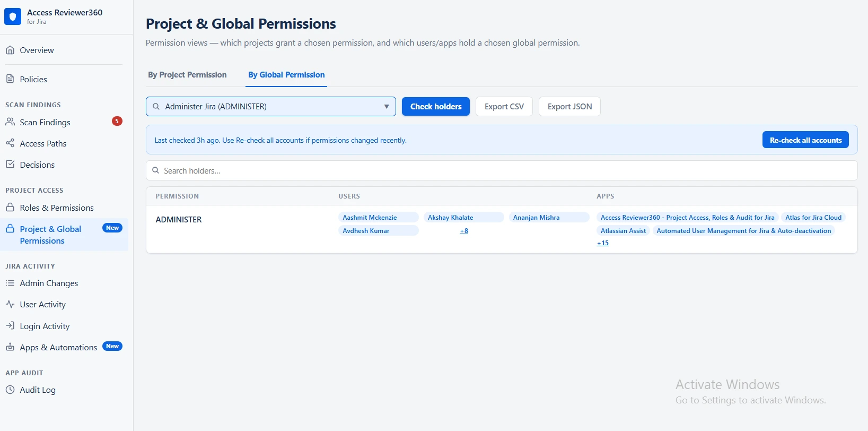The image size is (868, 431).
Task: Click the New badge beside Apps & Automations
Action: click(112, 346)
